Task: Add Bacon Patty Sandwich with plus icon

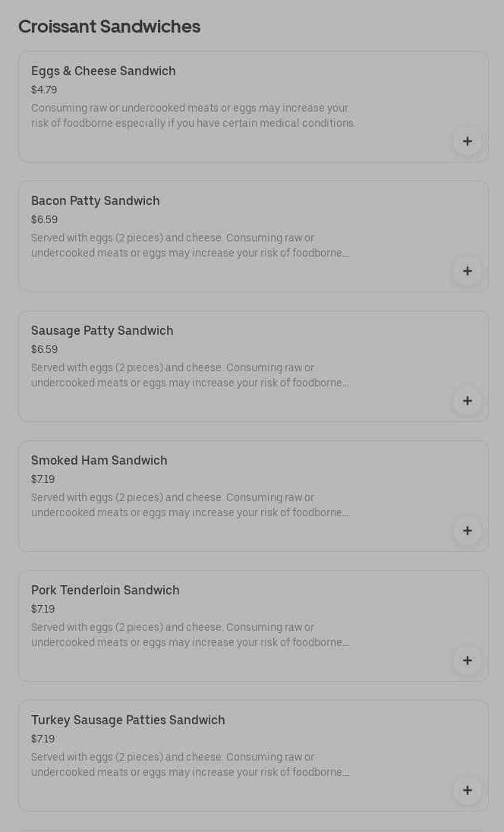Action: pos(468,271)
